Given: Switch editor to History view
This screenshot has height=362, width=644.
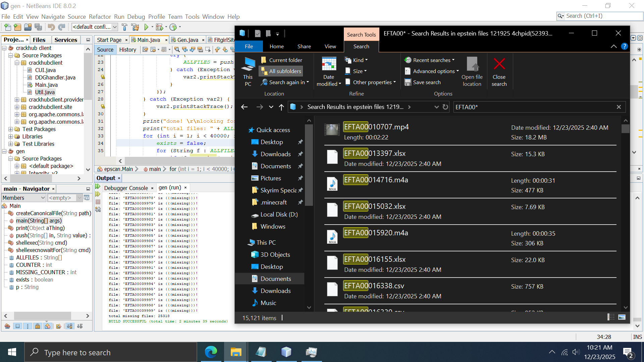Looking at the screenshot, I should coord(127,50).
